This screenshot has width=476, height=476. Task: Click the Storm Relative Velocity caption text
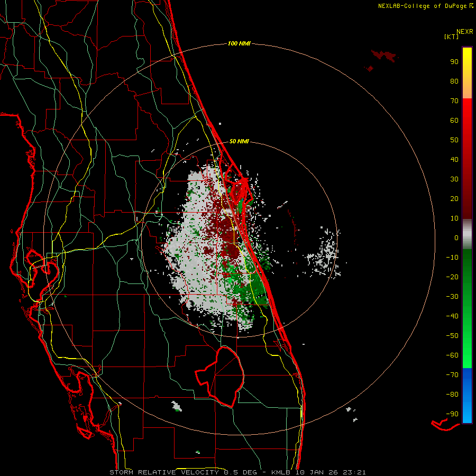click(237, 472)
